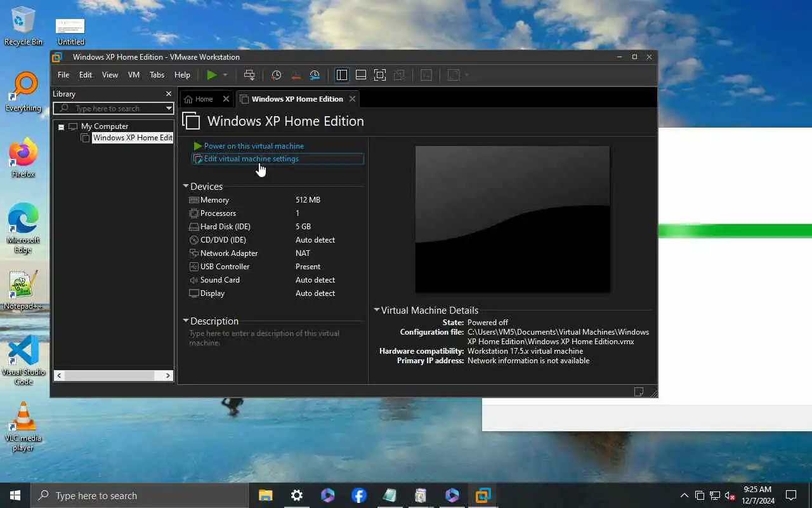Screen dimensions: 812x508
Task: Send Ctrl+Alt+Del toolbar icon
Action: tap(249, 75)
